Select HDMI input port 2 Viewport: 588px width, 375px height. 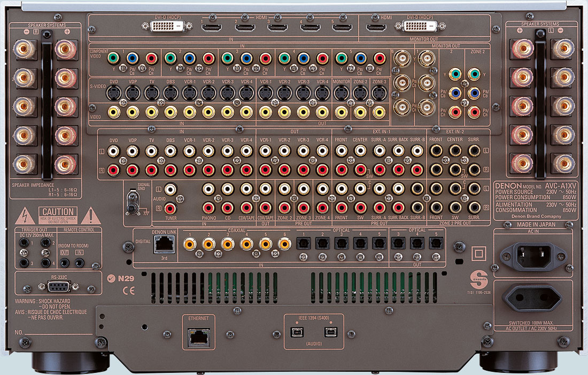245,27
